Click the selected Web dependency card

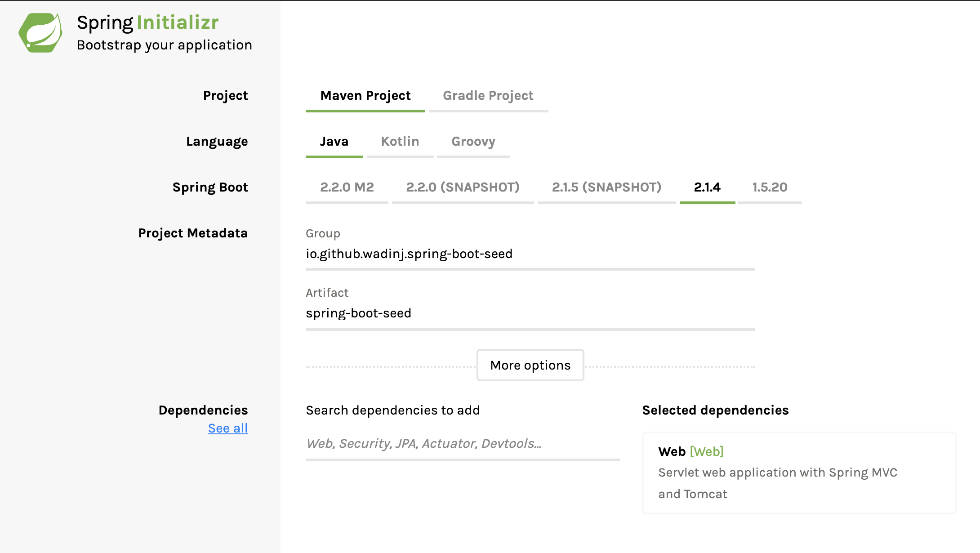click(x=799, y=473)
